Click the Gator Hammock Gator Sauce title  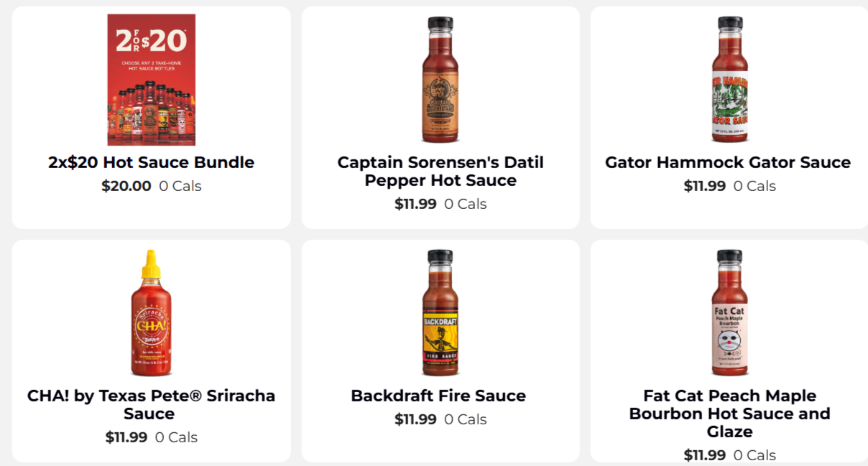(x=728, y=162)
